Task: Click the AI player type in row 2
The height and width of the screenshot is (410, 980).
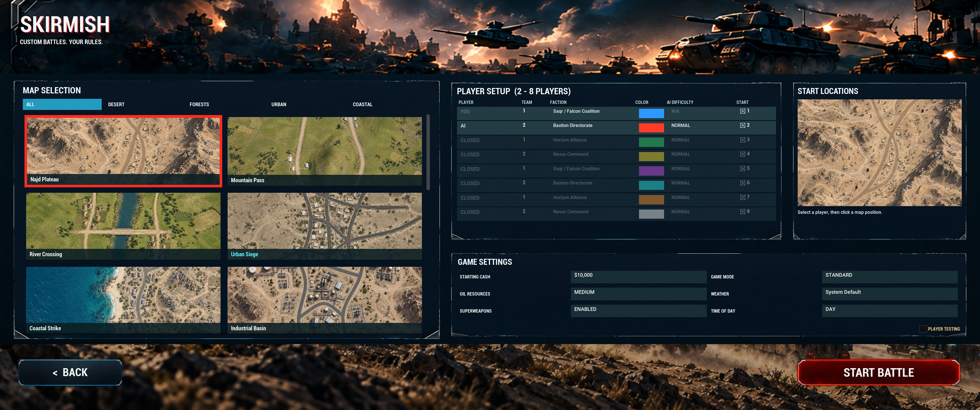Action: tap(463, 126)
